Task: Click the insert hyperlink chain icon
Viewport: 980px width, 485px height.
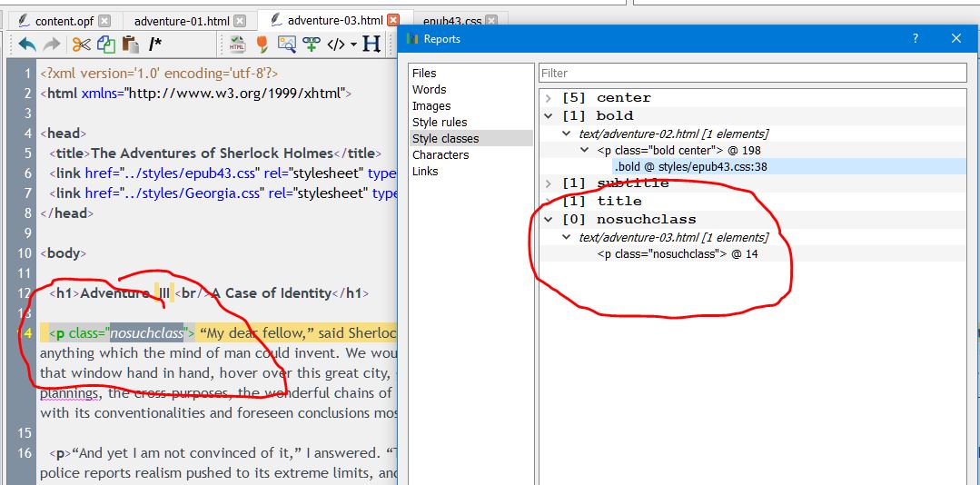Action: pos(312,45)
